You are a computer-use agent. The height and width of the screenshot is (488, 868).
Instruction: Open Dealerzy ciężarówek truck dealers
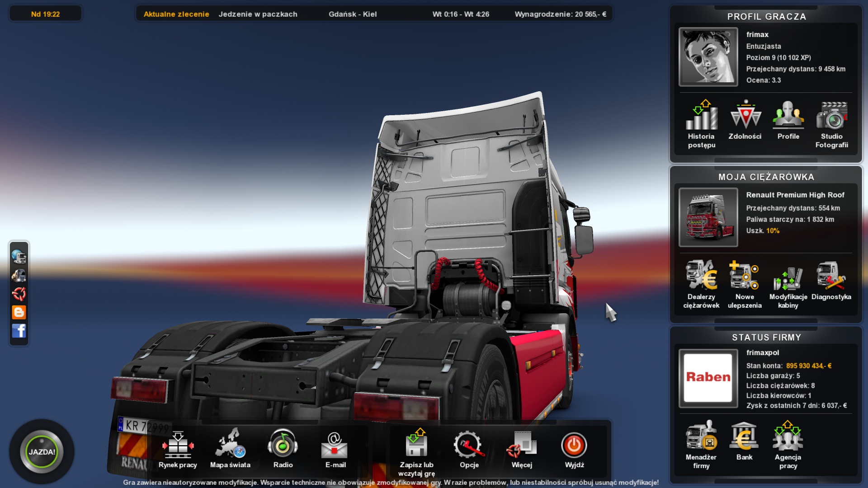pyautogui.click(x=701, y=276)
